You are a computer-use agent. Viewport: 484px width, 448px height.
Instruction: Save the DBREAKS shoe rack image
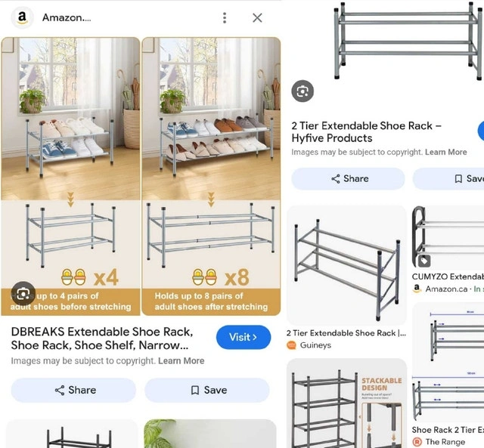(x=206, y=390)
